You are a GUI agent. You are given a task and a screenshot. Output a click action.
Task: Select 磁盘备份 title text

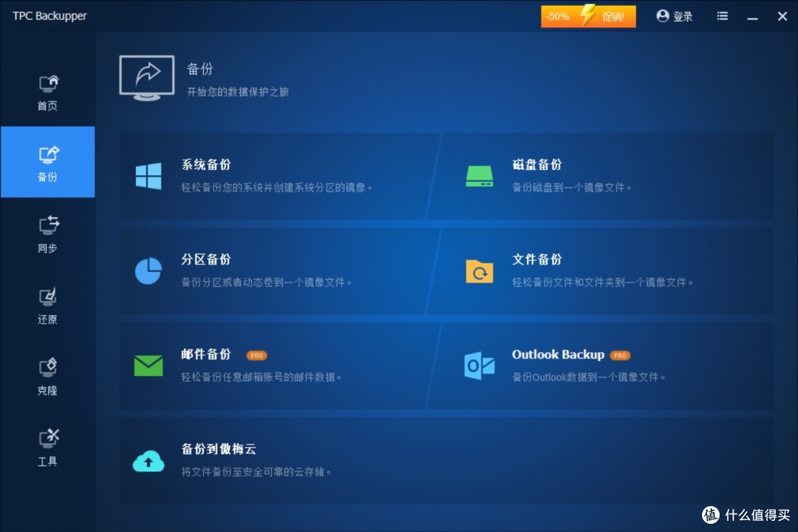pyautogui.click(x=537, y=165)
